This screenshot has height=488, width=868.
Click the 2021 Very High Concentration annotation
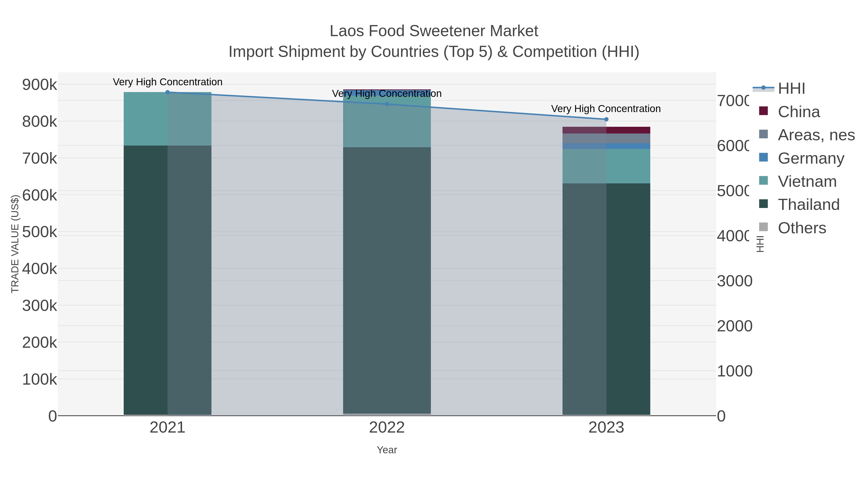(168, 82)
